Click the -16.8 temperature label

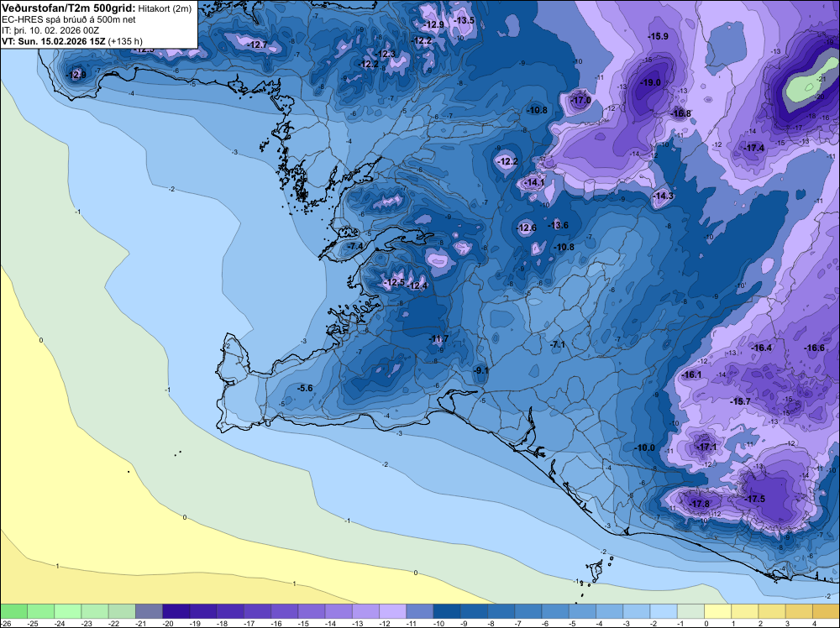[x=681, y=113]
